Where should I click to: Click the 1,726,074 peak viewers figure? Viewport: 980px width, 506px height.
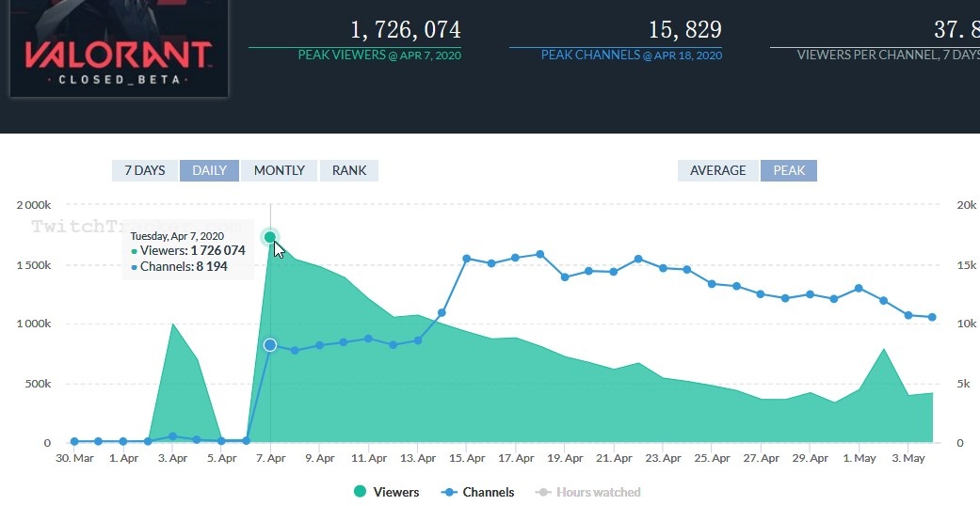(x=406, y=29)
